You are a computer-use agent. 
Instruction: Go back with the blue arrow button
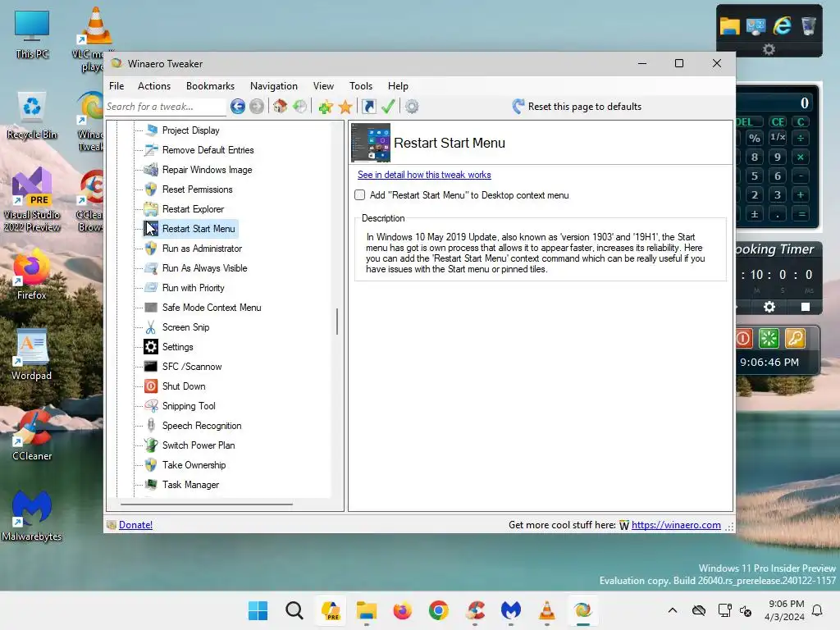coord(238,107)
